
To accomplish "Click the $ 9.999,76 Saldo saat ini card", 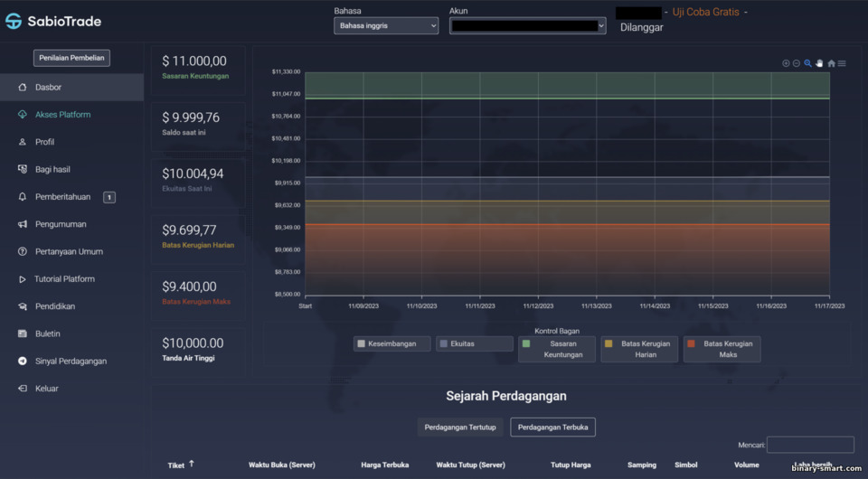I will (x=198, y=127).
